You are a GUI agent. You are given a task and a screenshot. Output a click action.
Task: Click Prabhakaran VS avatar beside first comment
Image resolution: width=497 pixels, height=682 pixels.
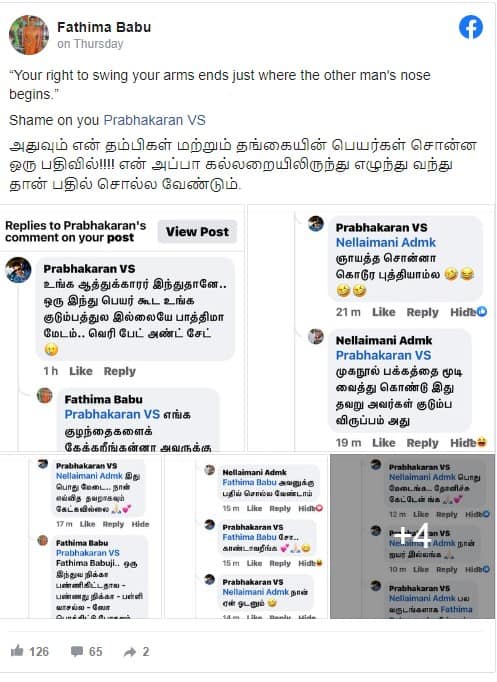tap(18, 270)
